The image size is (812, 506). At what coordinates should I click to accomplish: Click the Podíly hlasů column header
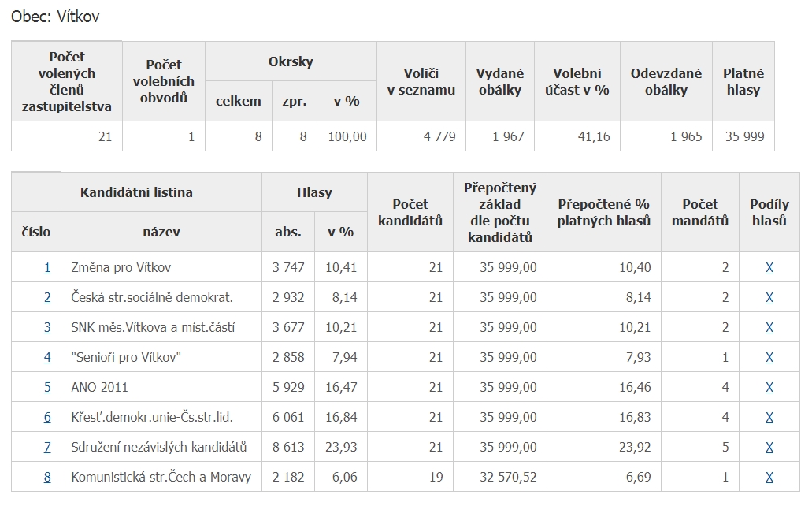[x=769, y=213]
